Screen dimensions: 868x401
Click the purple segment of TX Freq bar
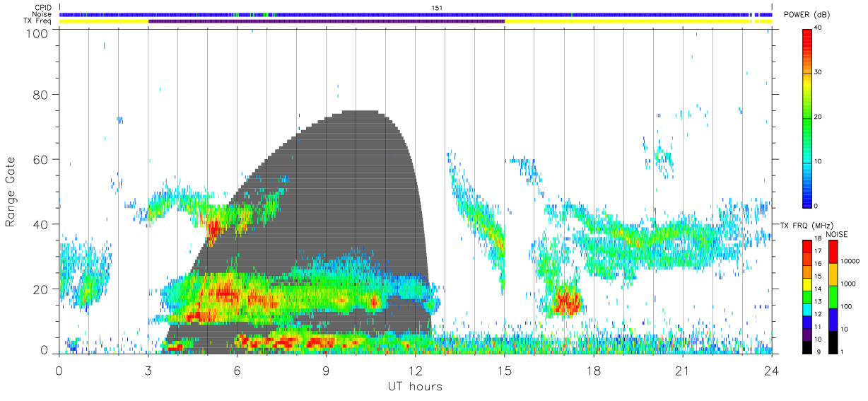[326, 21]
